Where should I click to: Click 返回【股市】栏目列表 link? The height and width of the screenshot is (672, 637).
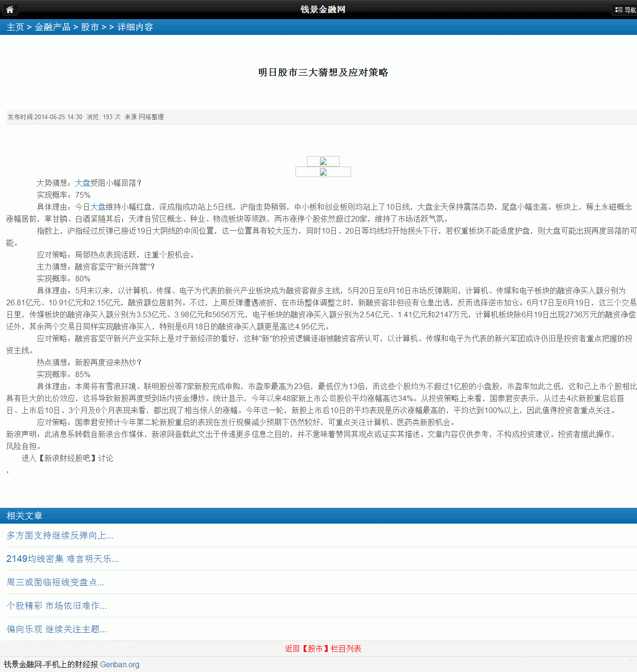pos(323,649)
